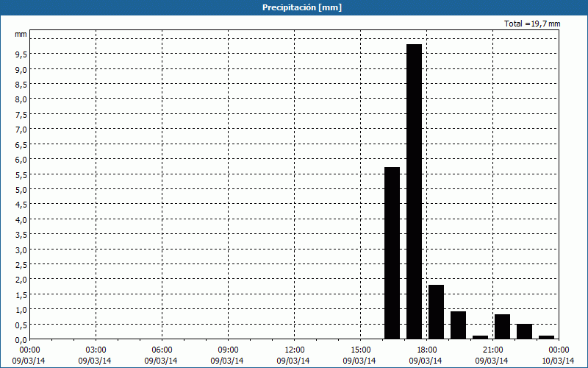The height and width of the screenshot is (368, 588).
Task: Click the 0,8 mm bar after 21:00
Action: click(502, 327)
